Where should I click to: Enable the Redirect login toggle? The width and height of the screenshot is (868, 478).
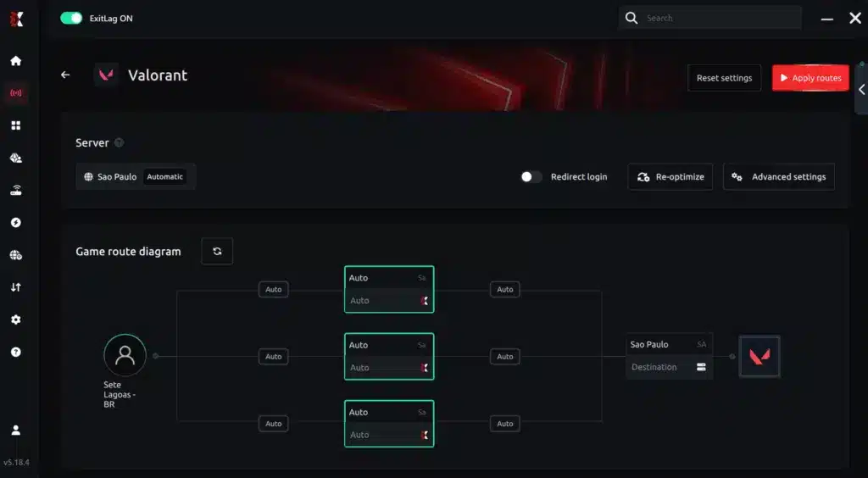click(x=531, y=176)
